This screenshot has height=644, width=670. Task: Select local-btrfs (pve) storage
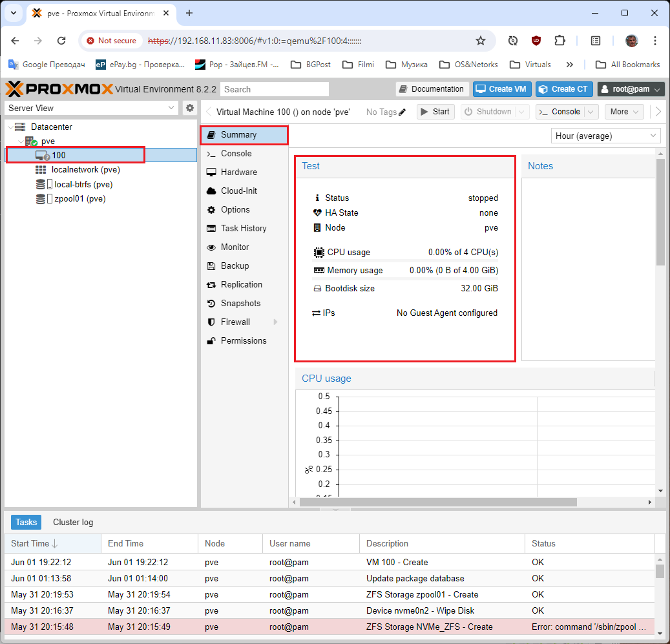pyautogui.click(x=83, y=184)
